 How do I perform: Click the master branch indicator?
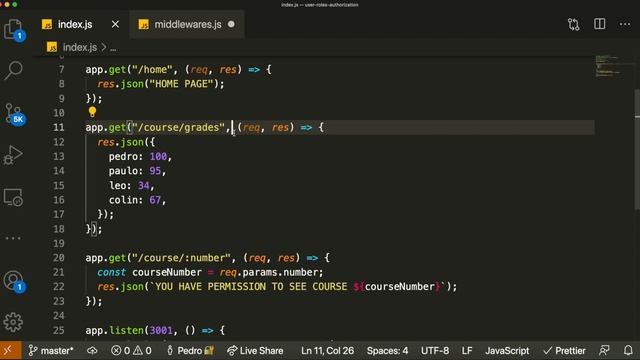pos(51,351)
